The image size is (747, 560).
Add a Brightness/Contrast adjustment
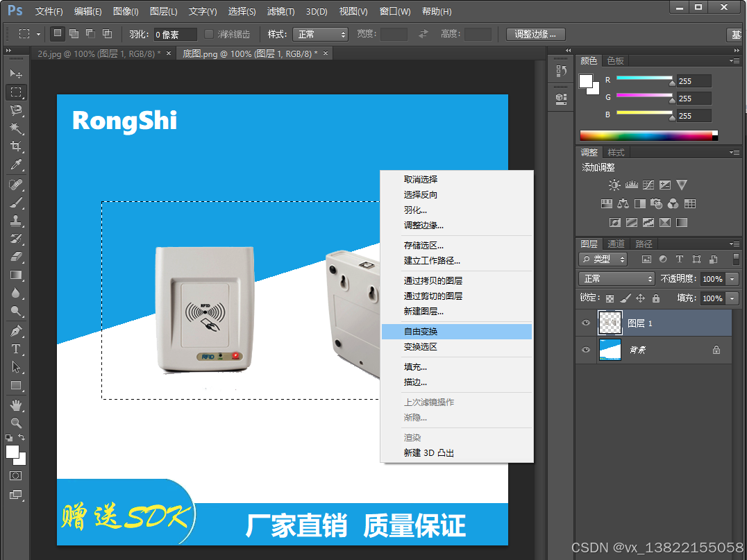click(x=614, y=185)
